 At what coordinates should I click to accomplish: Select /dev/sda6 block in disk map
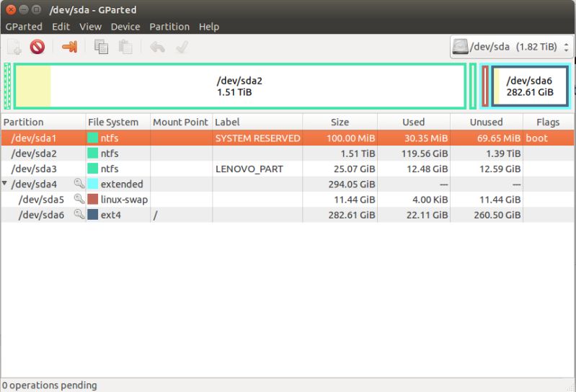click(529, 86)
